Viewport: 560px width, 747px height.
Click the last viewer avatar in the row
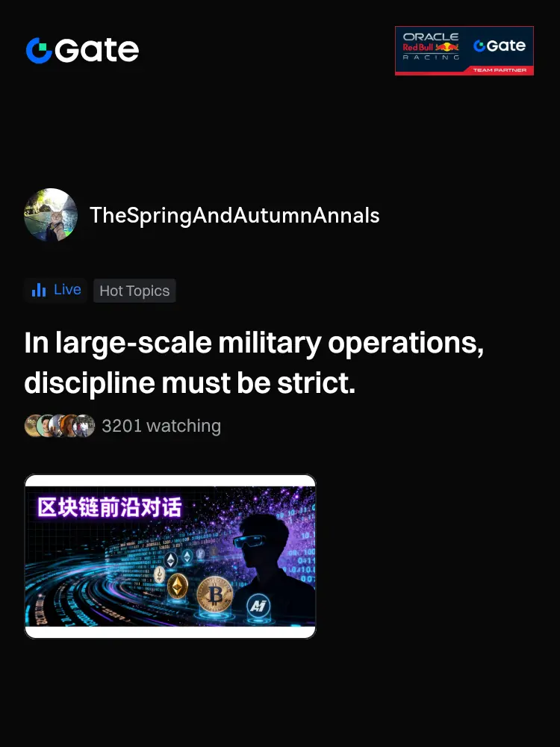84,426
